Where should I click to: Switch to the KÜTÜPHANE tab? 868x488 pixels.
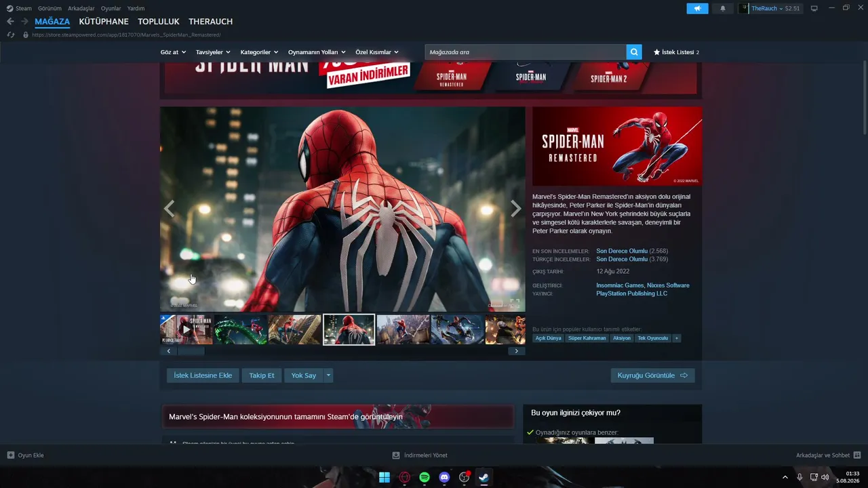tap(104, 22)
